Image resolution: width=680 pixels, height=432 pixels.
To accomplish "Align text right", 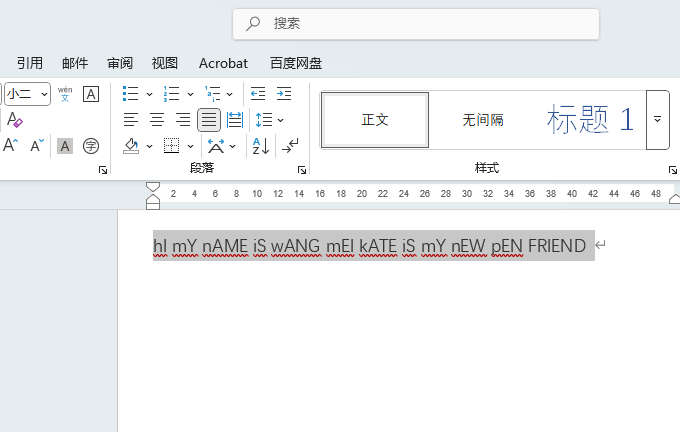I will pos(183,120).
